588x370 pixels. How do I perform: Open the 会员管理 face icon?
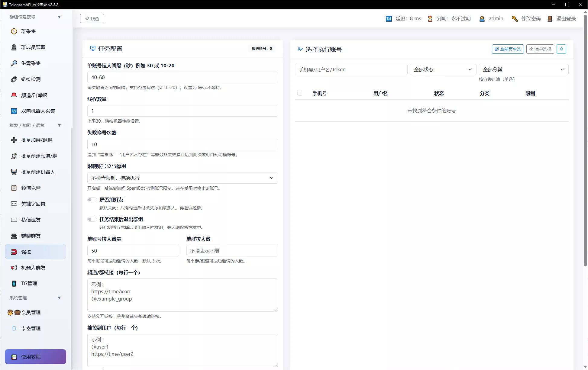10,313
